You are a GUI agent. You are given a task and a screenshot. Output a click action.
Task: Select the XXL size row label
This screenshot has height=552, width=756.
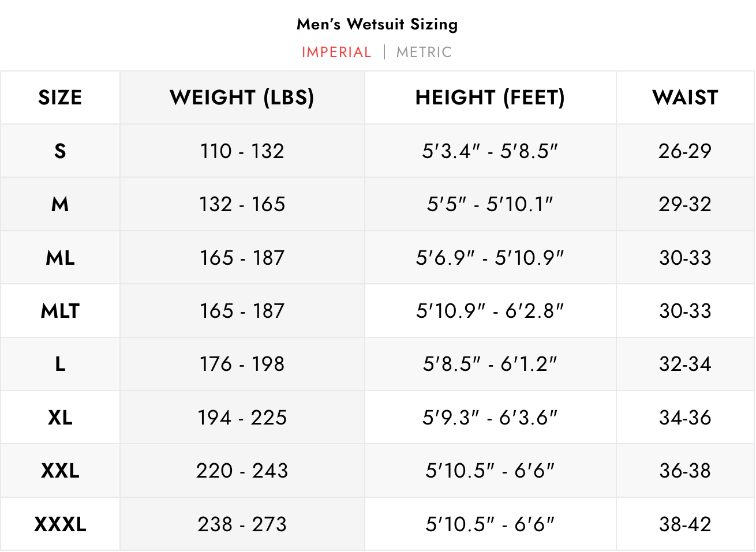(x=60, y=471)
